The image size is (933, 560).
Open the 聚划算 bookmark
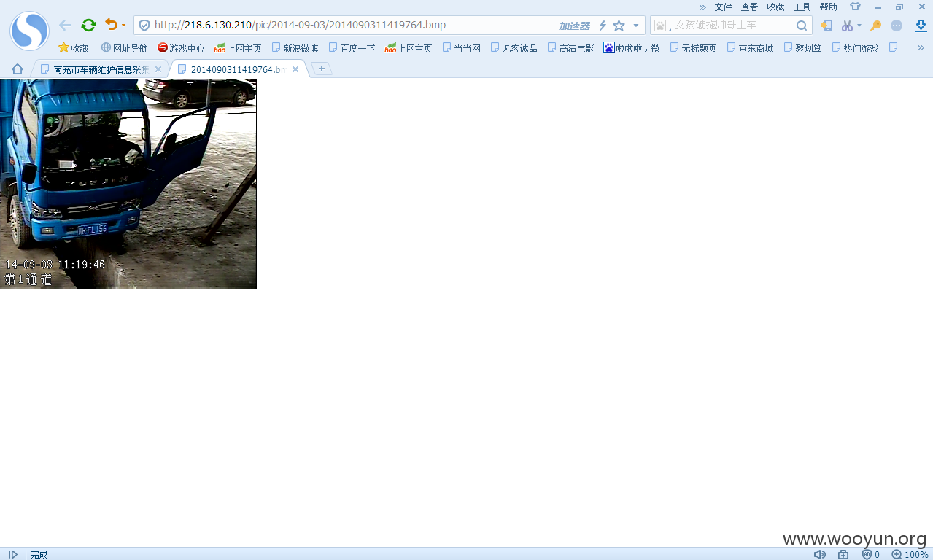[802, 48]
